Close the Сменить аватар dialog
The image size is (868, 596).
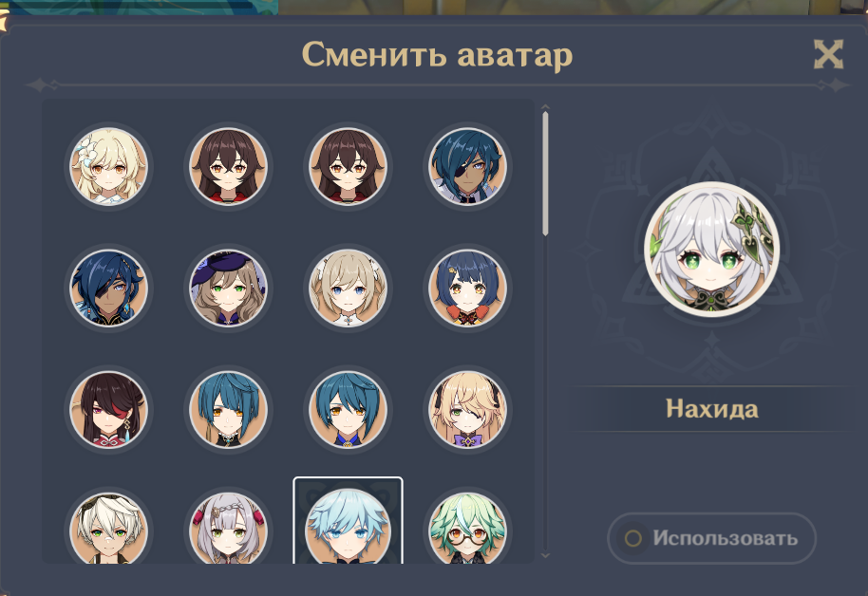click(828, 54)
